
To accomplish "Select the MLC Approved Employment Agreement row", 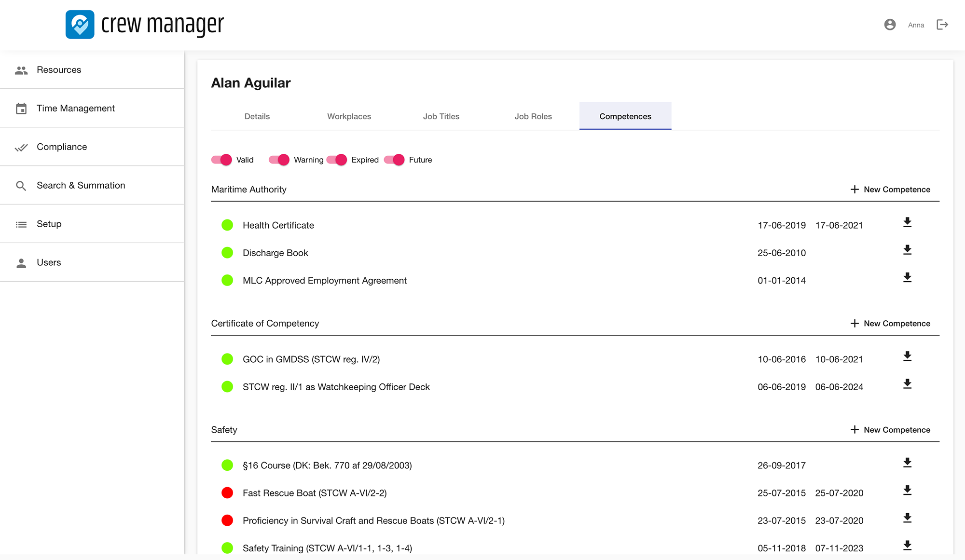I will click(325, 281).
